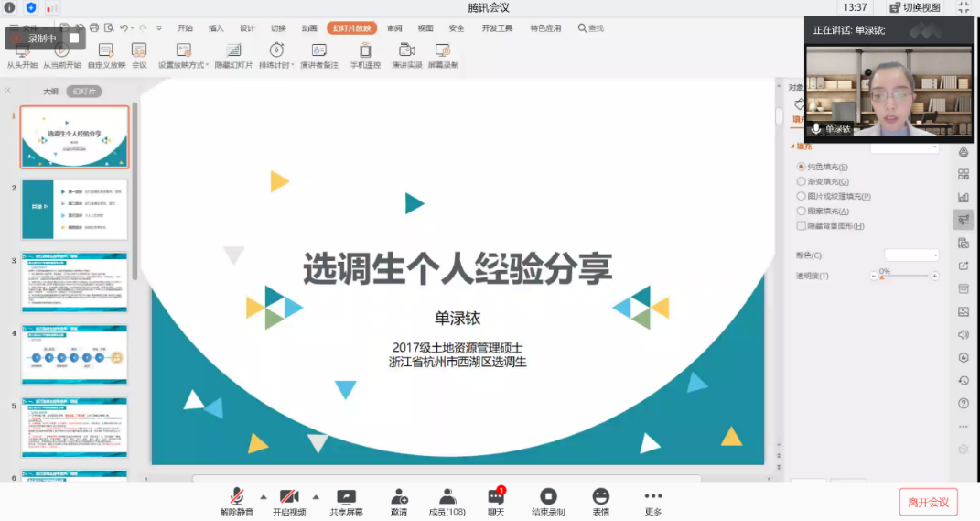The height and width of the screenshot is (521, 980).
Task: Click 切换视图 switch view button
Action: pyautogui.click(x=914, y=7)
